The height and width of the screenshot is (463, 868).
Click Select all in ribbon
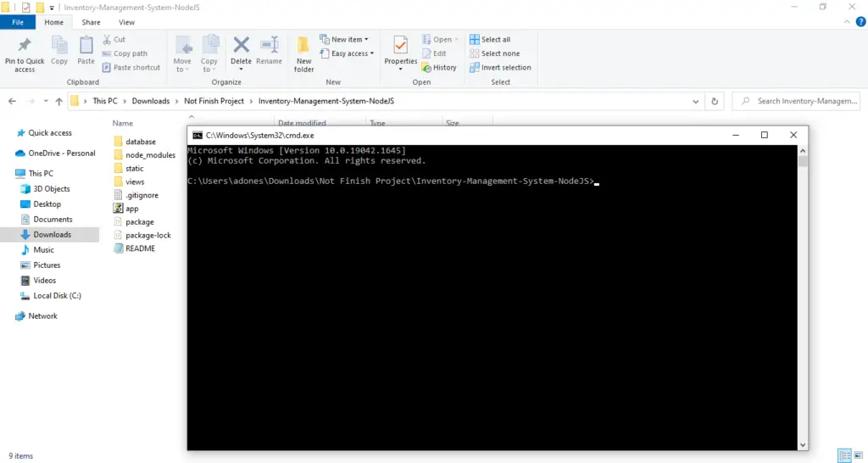tap(490, 39)
